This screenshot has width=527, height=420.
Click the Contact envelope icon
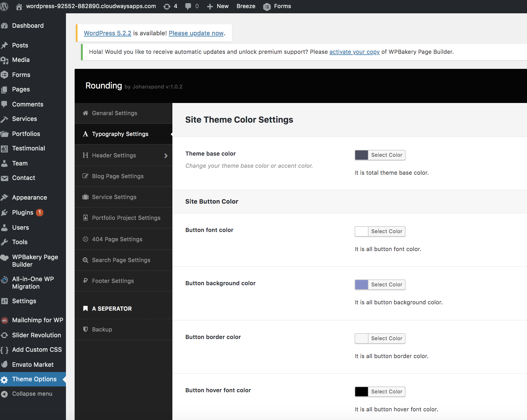point(4,178)
